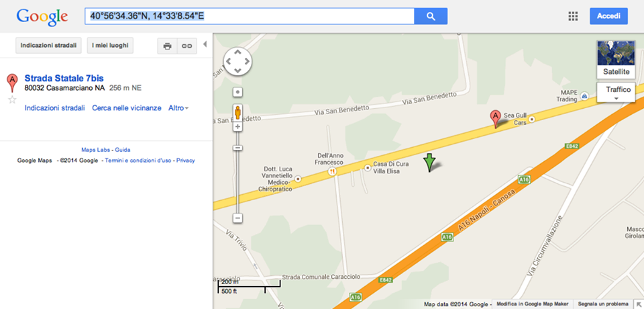644x309 pixels.
Task: Click the blue search magnifier button
Action: coord(431,16)
